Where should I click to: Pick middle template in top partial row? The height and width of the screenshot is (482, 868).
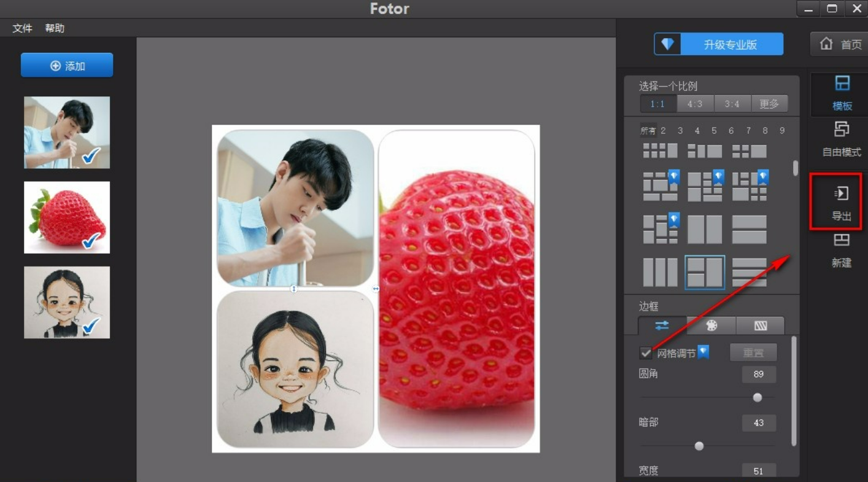(x=705, y=150)
